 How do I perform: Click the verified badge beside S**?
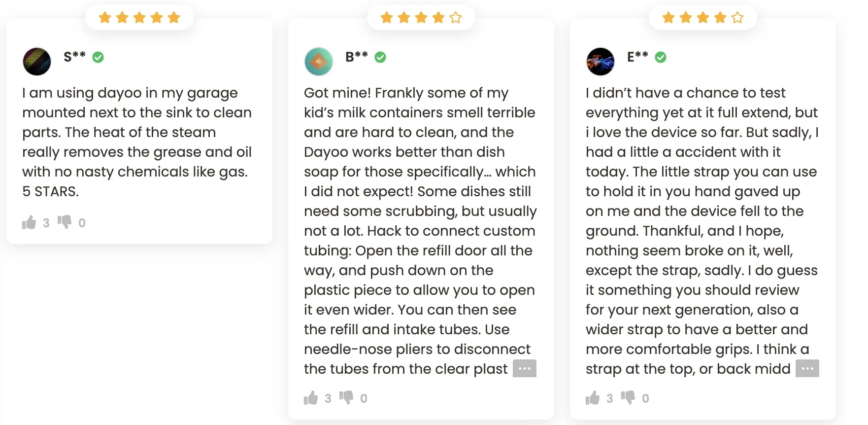pos(98,57)
